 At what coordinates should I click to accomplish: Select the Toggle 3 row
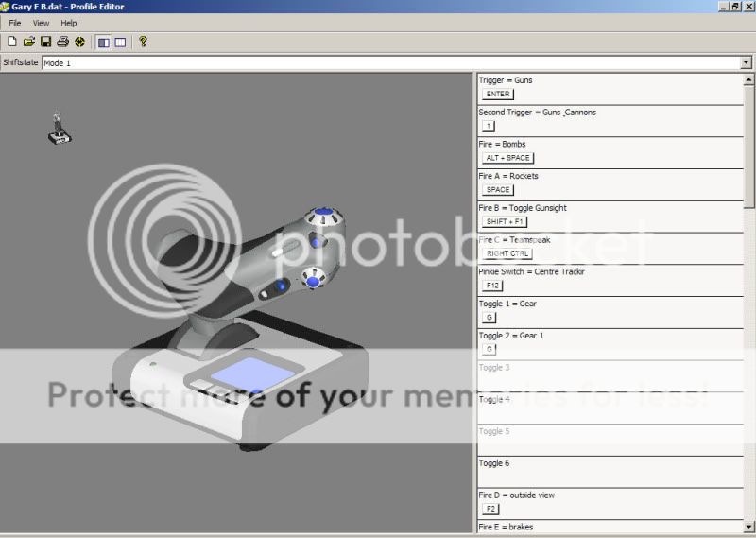(x=610, y=376)
